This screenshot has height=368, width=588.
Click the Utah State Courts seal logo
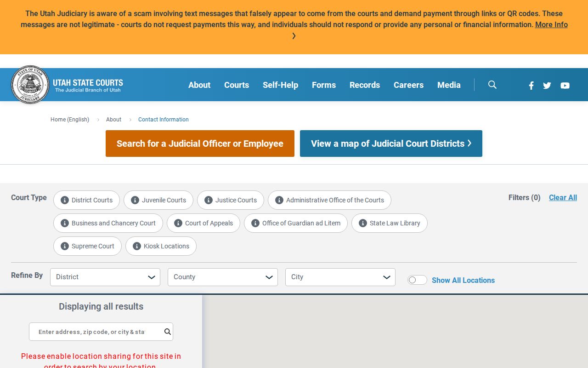pos(30,85)
